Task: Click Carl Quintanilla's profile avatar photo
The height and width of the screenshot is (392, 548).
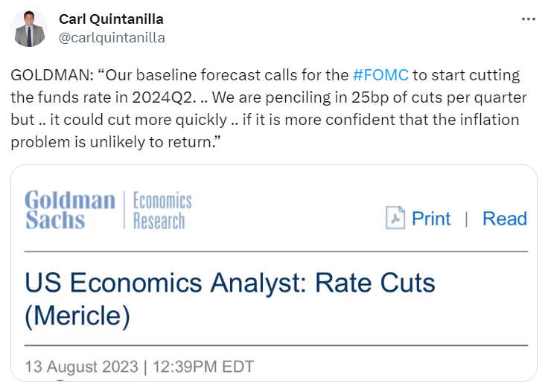Action: 29,28
